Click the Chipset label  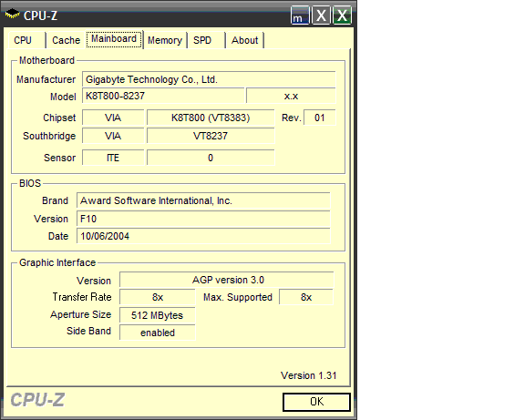click(59, 118)
